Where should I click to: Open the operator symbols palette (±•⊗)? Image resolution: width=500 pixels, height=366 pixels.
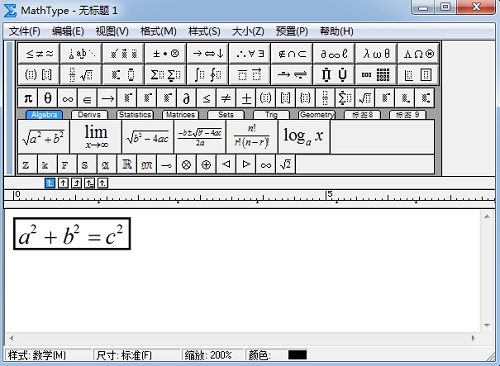coord(166,53)
